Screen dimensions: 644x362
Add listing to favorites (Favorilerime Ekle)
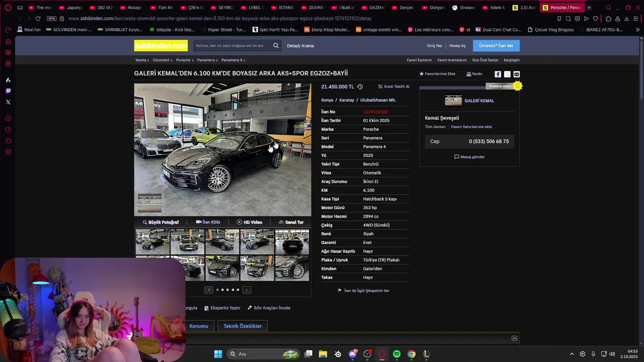[x=437, y=74]
